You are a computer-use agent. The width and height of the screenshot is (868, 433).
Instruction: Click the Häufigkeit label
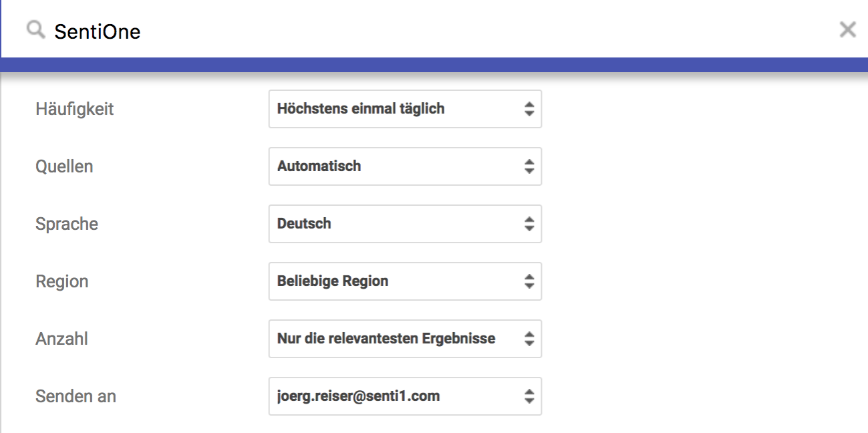(x=74, y=109)
